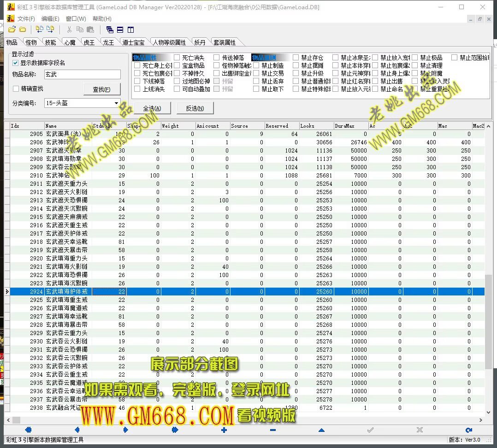Switch to the 套装属性 tab
The height and width of the screenshot is (448, 497).
[x=225, y=42]
